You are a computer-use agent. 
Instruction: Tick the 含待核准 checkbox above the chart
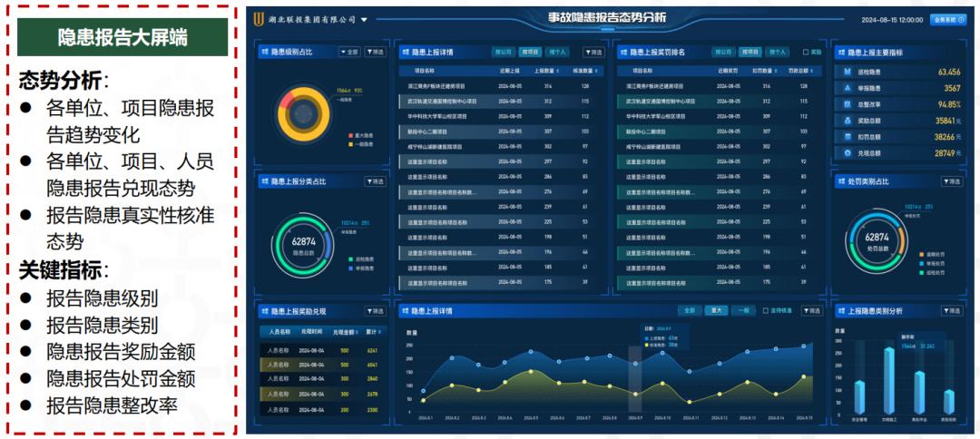pyautogui.click(x=765, y=310)
